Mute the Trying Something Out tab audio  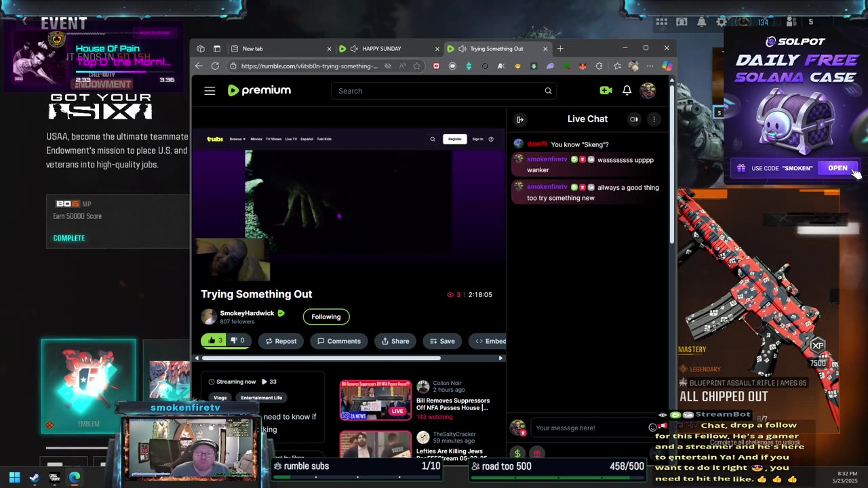[462, 49]
